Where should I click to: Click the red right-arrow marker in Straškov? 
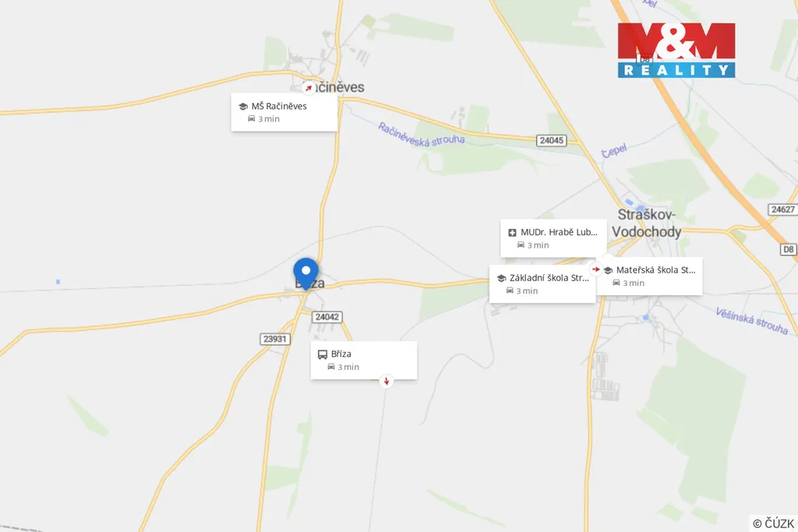tap(596, 269)
